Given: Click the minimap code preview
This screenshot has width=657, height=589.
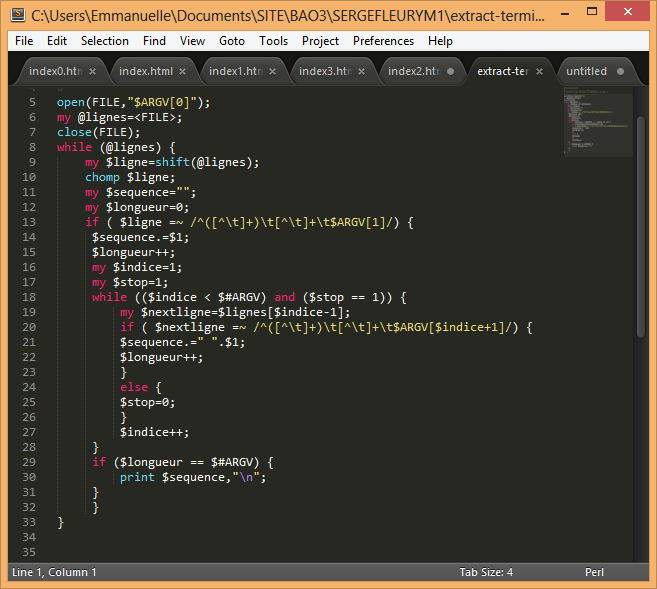Looking at the screenshot, I should 598,121.
